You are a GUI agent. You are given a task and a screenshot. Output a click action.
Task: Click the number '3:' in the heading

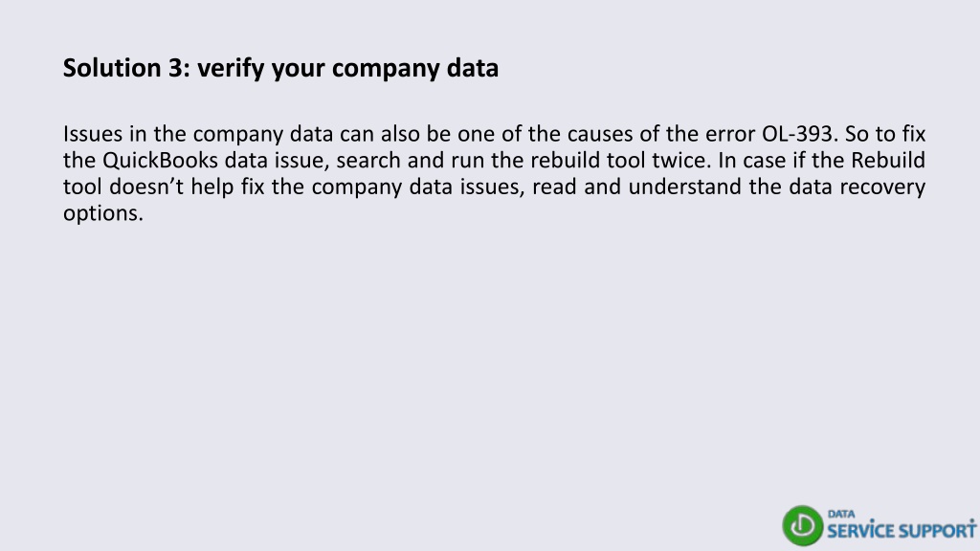pyautogui.click(x=179, y=68)
